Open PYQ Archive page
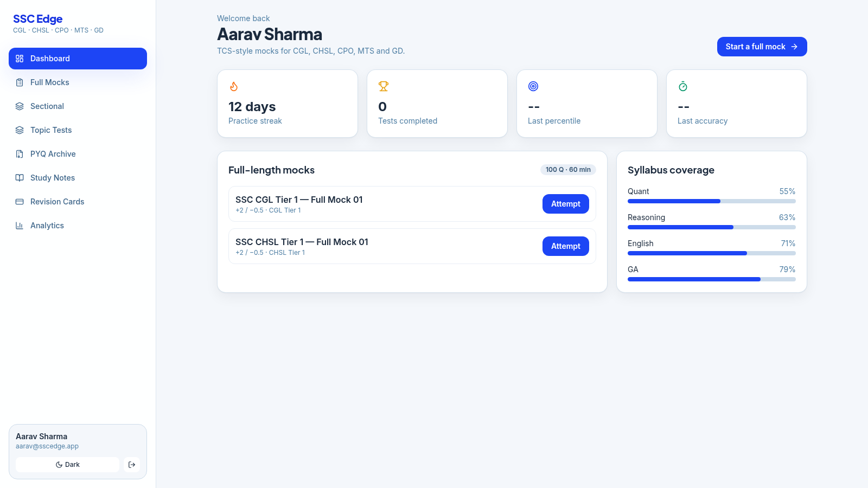This screenshot has height=488, width=868. point(78,154)
